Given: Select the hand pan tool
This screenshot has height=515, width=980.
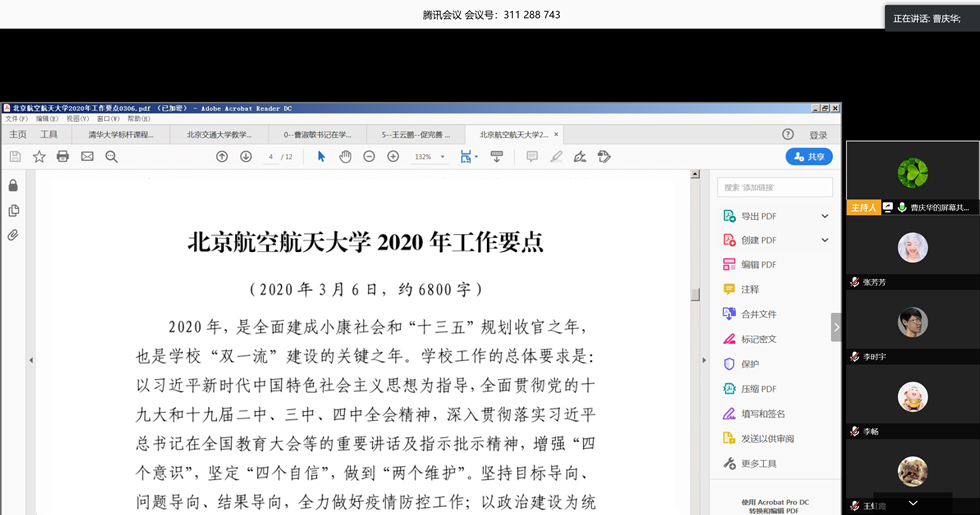Looking at the screenshot, I should click(x=345, y=157).
